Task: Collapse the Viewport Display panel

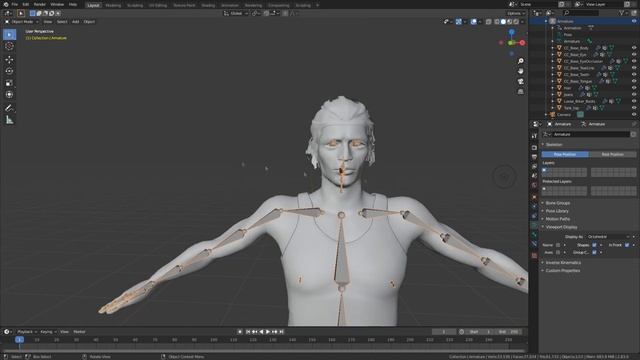Action: [x=561, y=227]
